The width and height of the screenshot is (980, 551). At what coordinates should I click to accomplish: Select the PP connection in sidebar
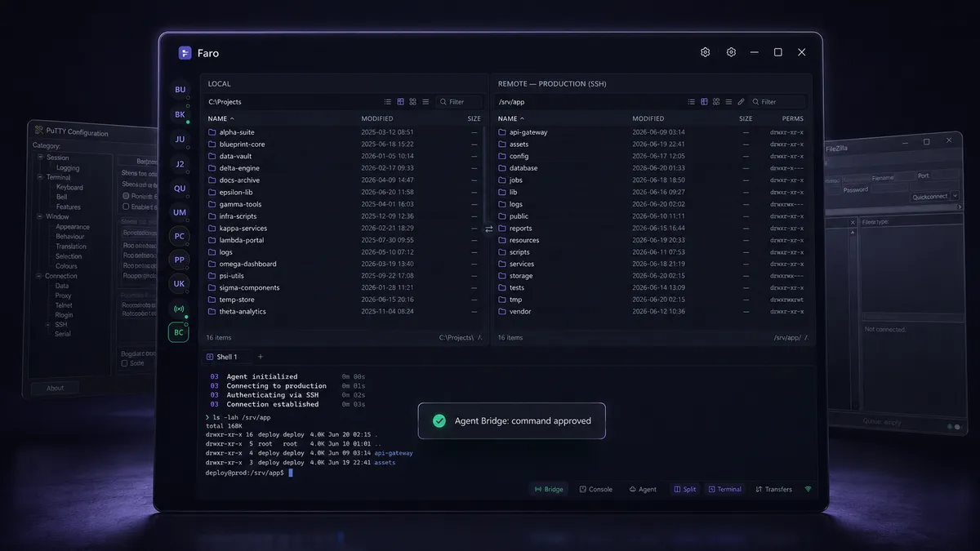click(x=180, y=260)
